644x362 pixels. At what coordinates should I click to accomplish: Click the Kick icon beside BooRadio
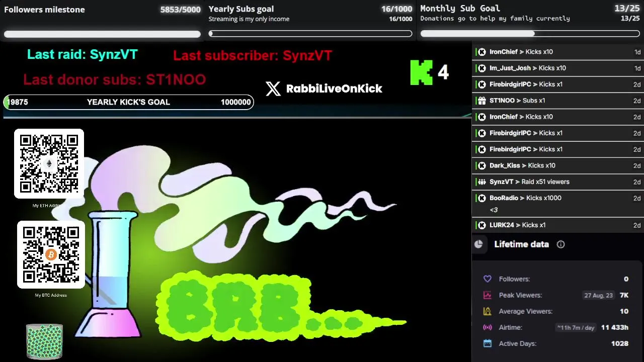tap(481, 198)
